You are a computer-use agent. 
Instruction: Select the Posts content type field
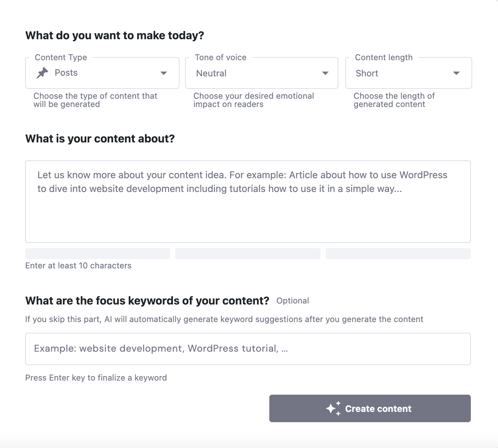coord(102,73)
